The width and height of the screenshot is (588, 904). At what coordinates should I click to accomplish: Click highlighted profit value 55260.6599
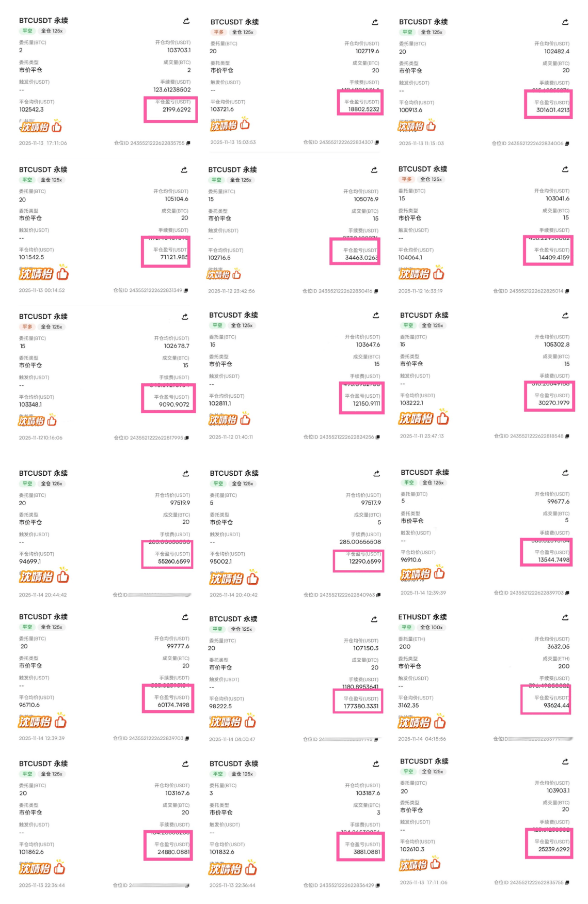click(173, 562)
